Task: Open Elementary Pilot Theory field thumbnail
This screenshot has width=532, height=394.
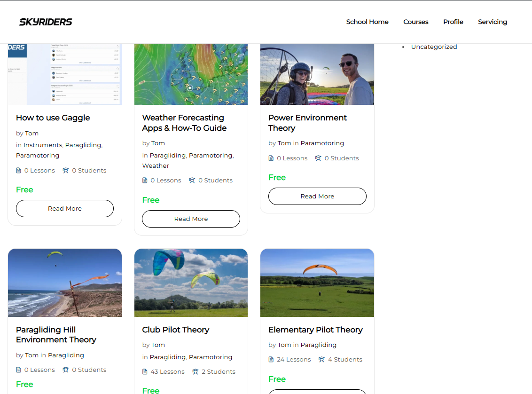Action: coord(317,283)
